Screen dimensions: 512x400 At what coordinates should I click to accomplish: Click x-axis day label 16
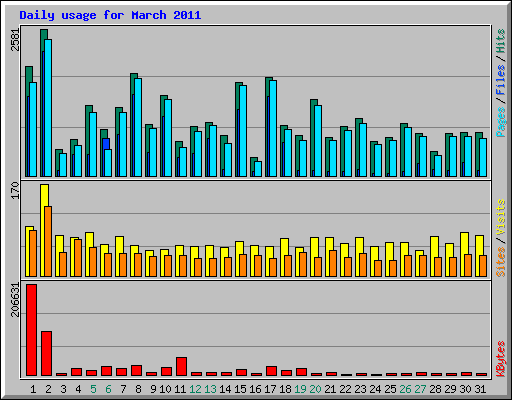pyautogui.click(x=255, y=389)
